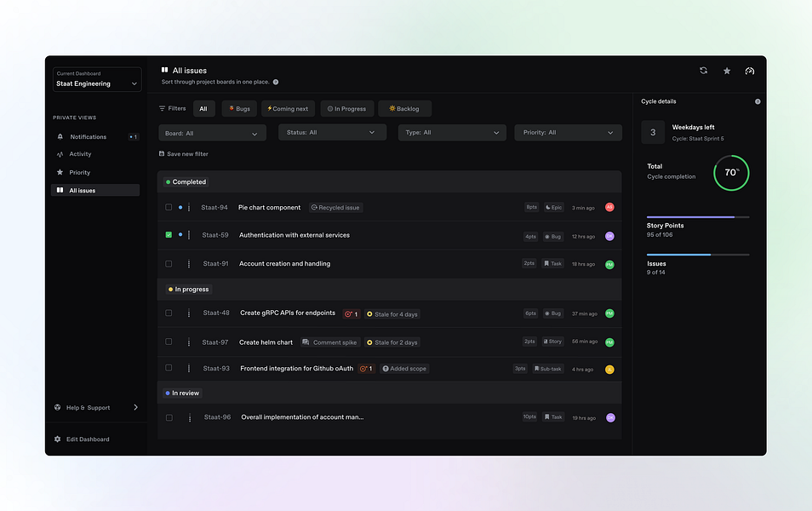Open the speedometer performance icon in header
The image size is (812, 511).
[x=749, y=71]
